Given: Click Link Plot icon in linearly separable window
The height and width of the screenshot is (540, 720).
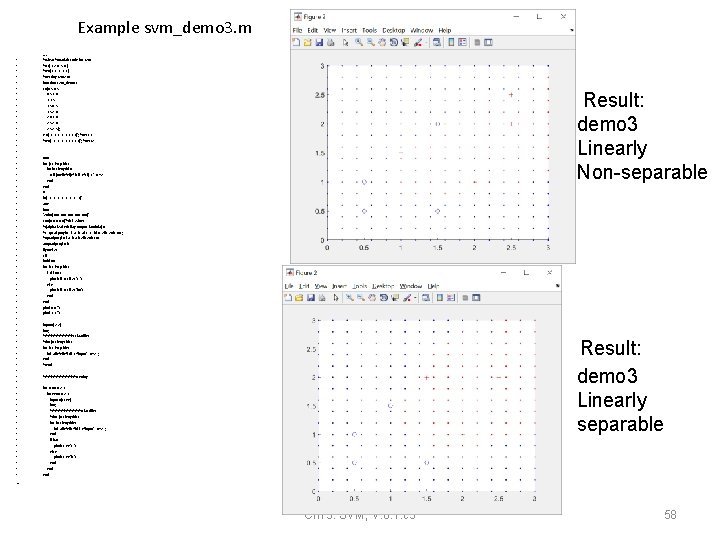Looking at the screenshot, I should pyautogui.click(x=426, y=298).
